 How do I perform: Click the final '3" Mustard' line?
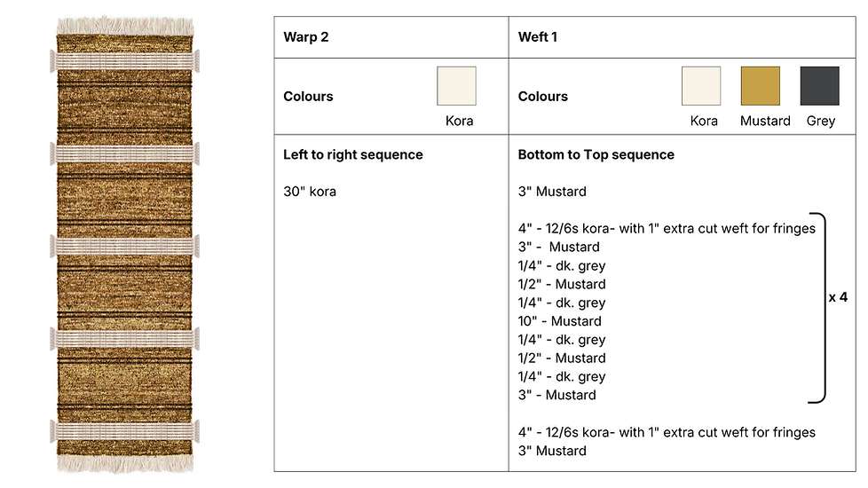point(552,451)
